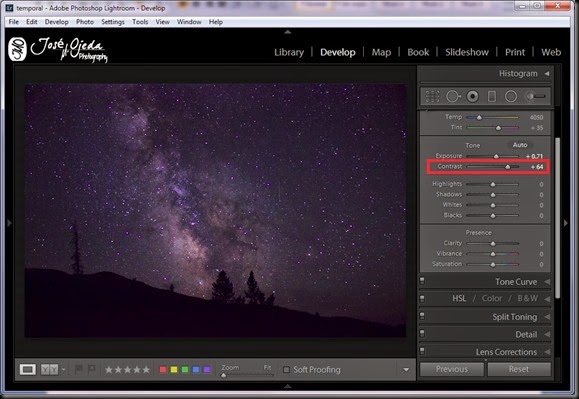
Task: Open the View menu
Action: pos(162,22)
